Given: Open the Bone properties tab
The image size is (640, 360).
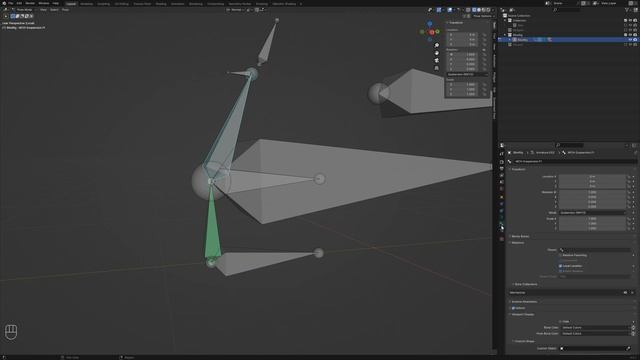Looking at the screenshot, I should click(x=502, y=224).
